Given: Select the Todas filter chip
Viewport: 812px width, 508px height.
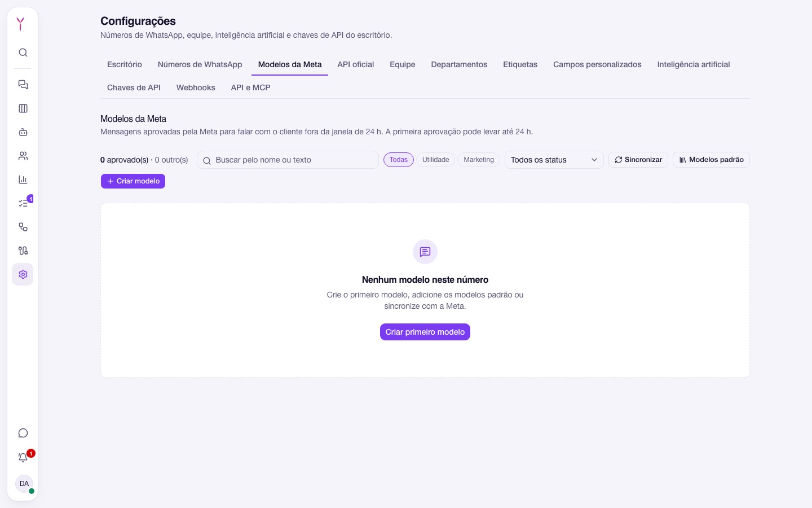Looking at the screenshot, I should (399, 160).
